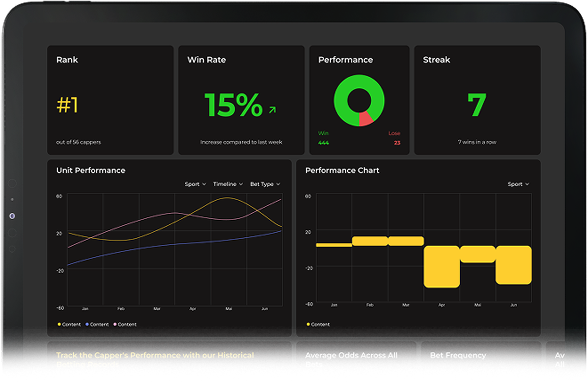Click the #1 rank value
This screenshot has width=588, height=383.
[x=67, y=105]
